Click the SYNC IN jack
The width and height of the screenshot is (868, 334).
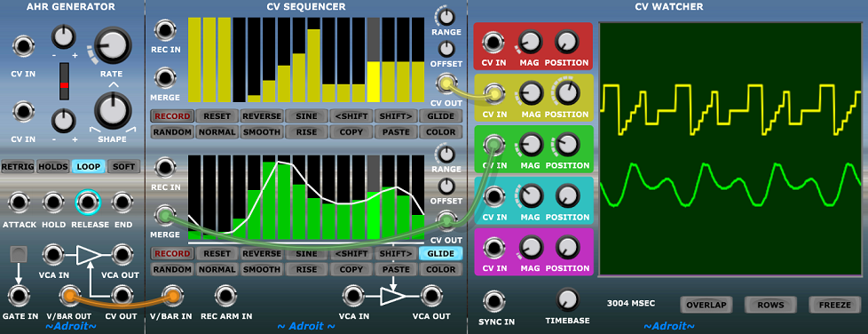point(493,301)
